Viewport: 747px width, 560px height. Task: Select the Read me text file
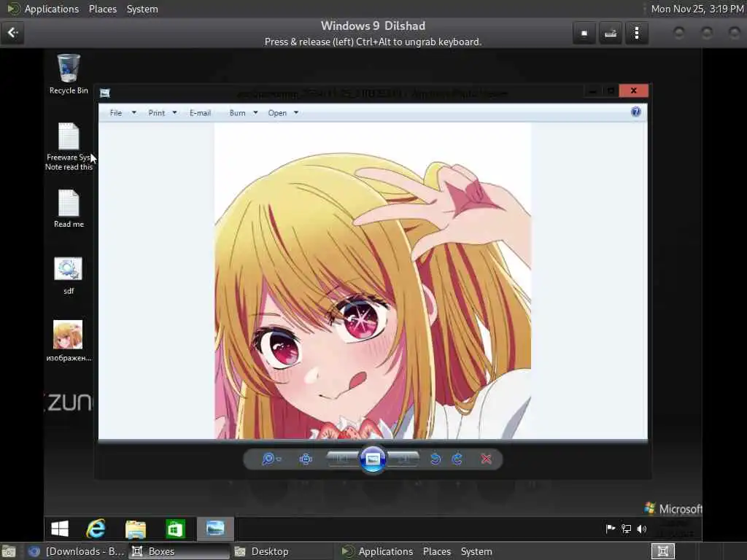pos(69,209)
